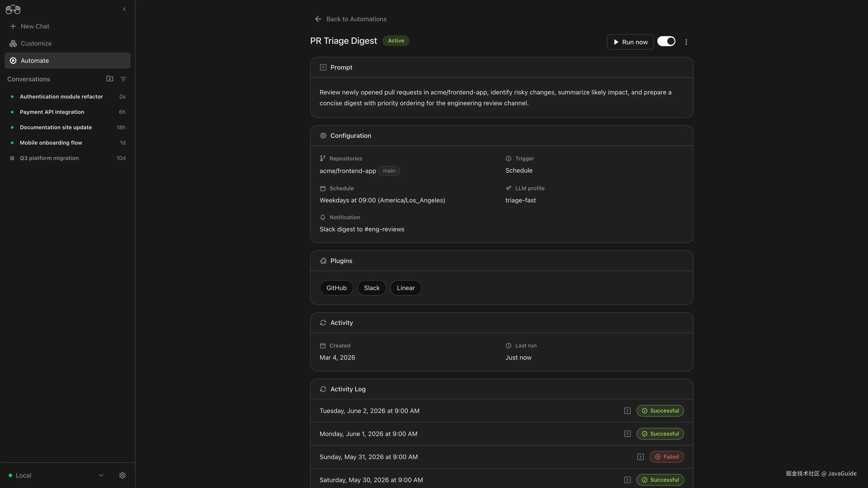
Task: Select Sunday, May 31, 2026 log entry
Action: click(501, 457)
